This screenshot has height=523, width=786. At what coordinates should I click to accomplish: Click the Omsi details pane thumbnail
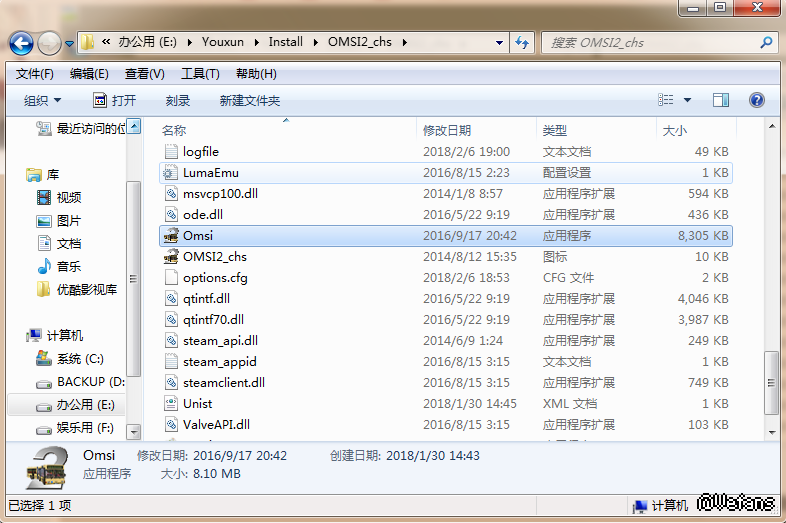(x=47, y=469)
